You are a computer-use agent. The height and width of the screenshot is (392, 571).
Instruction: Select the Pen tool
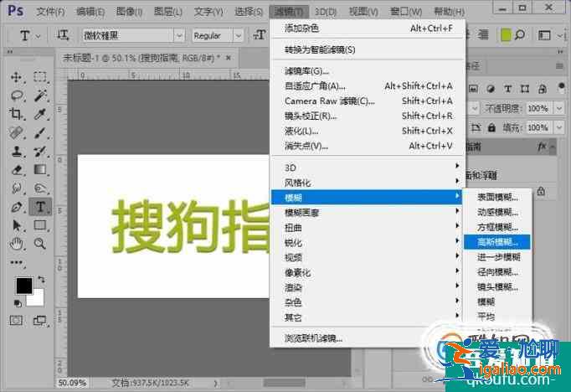click(x=17, y=207)
